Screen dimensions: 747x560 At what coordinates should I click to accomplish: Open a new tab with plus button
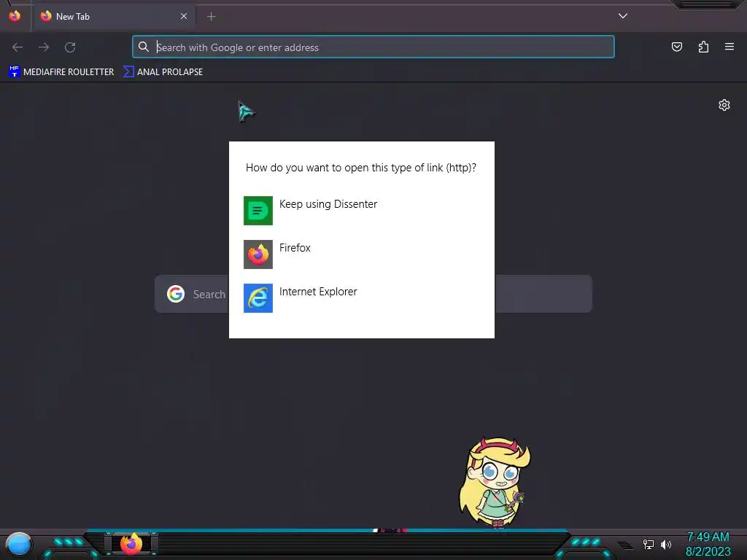pyautogui.click(x=211, y=17)
